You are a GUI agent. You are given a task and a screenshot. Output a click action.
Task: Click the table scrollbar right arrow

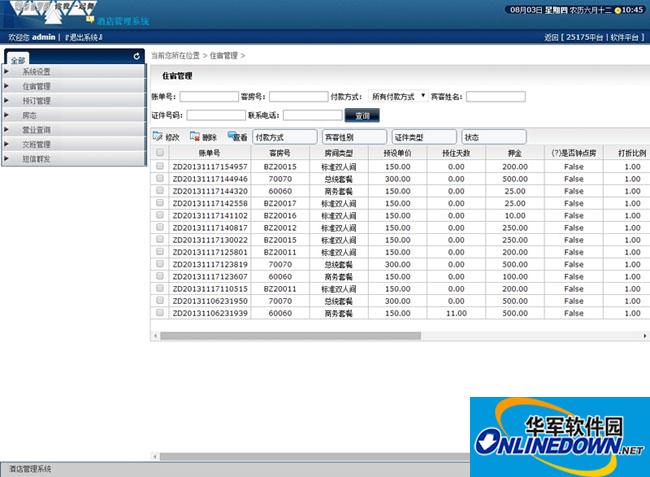(x=645, y=336)
